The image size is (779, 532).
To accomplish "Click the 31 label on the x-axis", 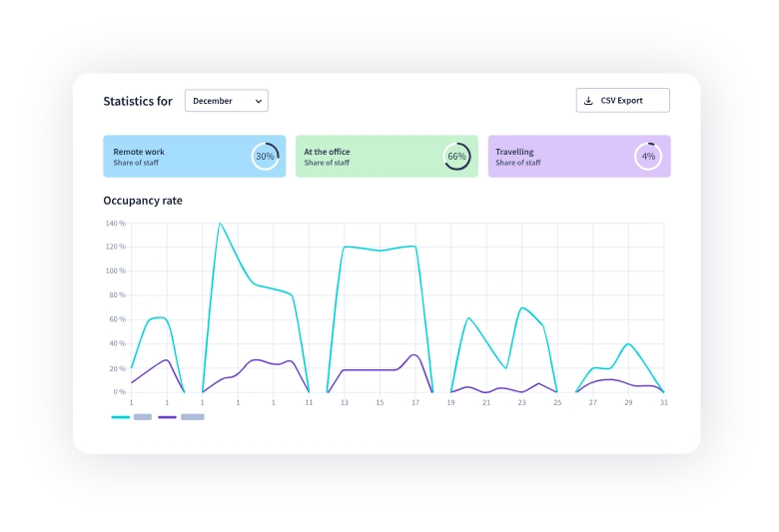I will 663,402.
